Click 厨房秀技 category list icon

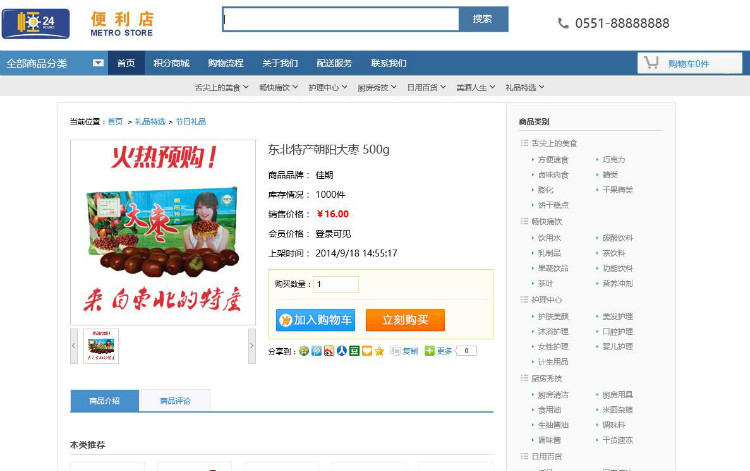[x=524, y=378]
